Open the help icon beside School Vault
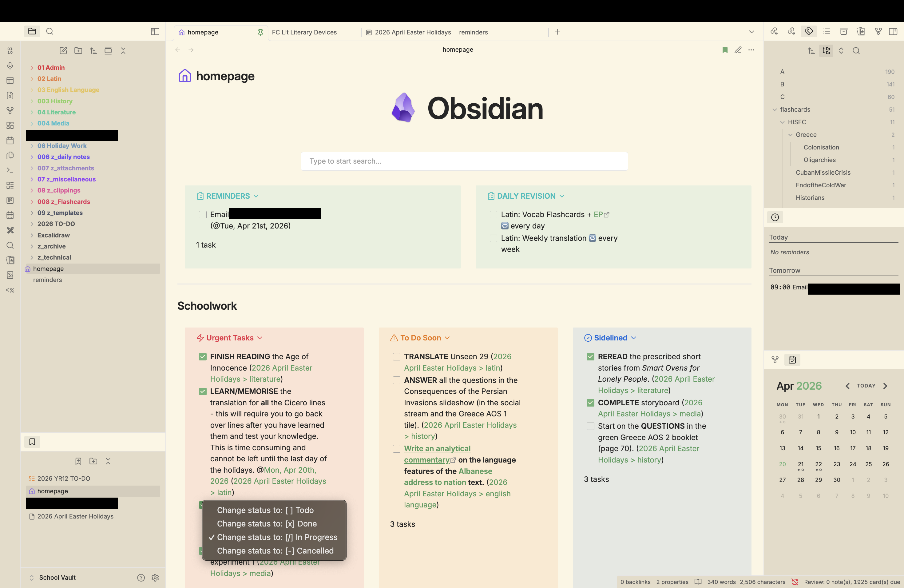This screenshot has height=588, width=904. tap(141, 578)
